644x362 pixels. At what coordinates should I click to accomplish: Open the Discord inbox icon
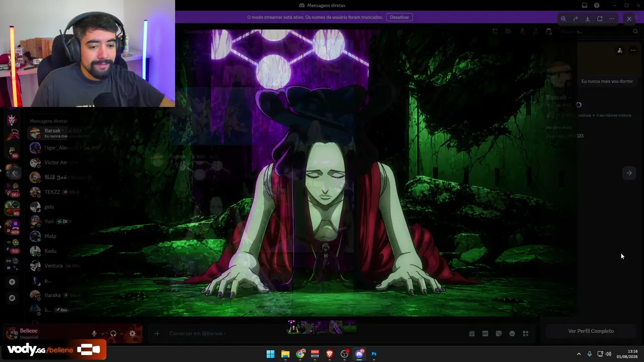585,6
